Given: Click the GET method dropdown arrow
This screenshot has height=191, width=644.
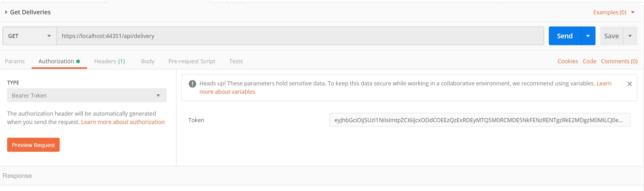Looking at the screenshot, I should [x=49, y=36].
